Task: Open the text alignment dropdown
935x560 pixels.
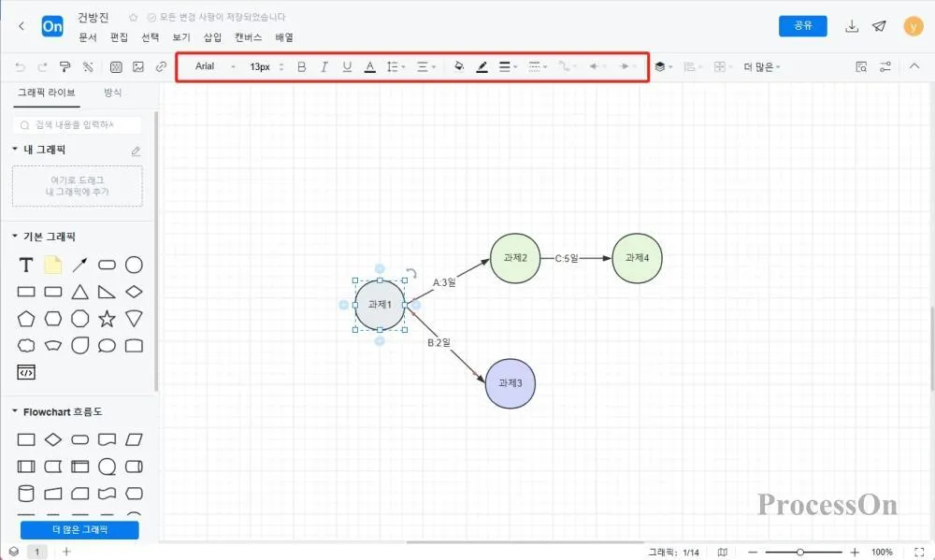Action: click(x=425, y=66)
